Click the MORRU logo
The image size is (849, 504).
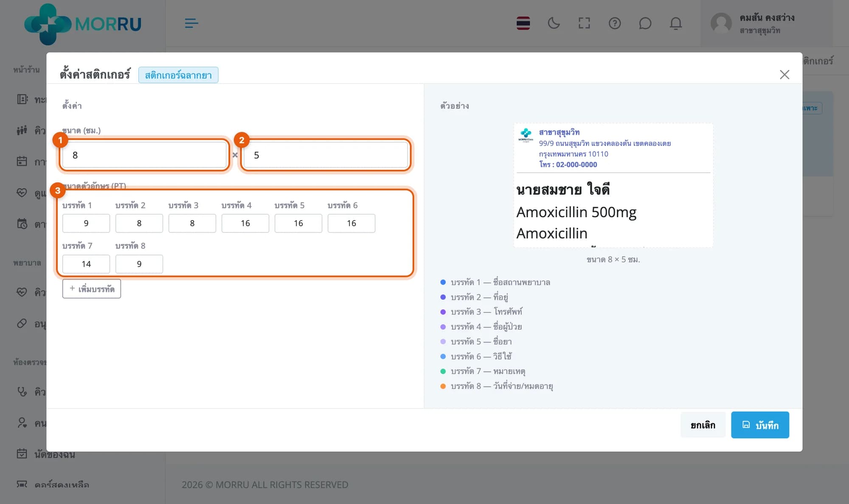[83, 24]
